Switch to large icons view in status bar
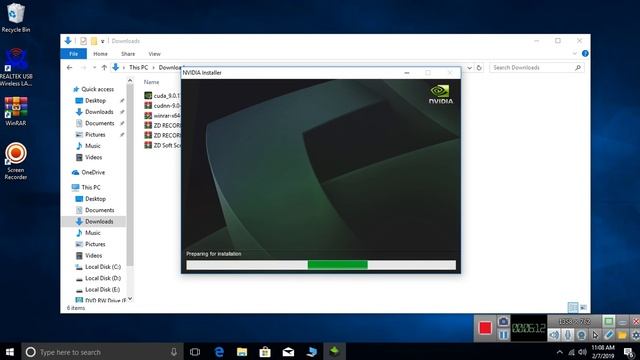This screenshot has width=640, height=360. click(x=583, y=307)
